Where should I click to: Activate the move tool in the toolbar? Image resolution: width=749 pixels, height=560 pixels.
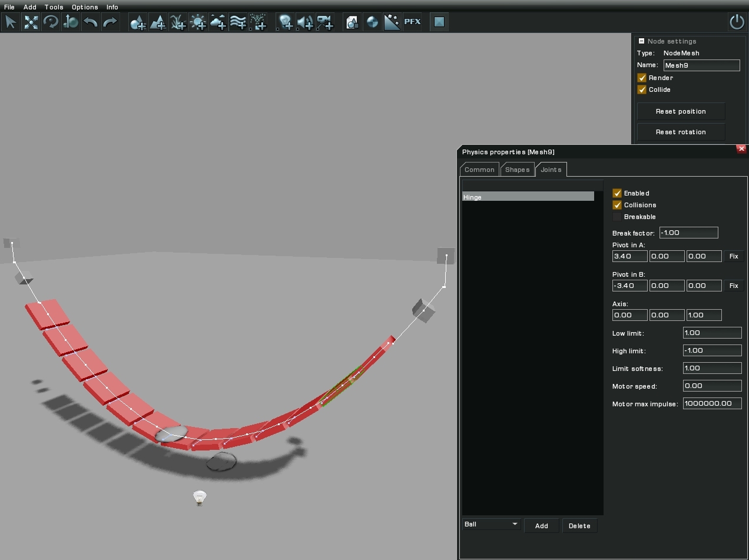31,22
